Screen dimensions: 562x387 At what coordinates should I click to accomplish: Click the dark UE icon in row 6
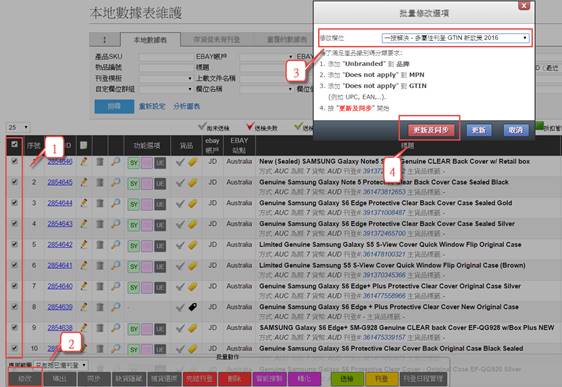point(160,267)
